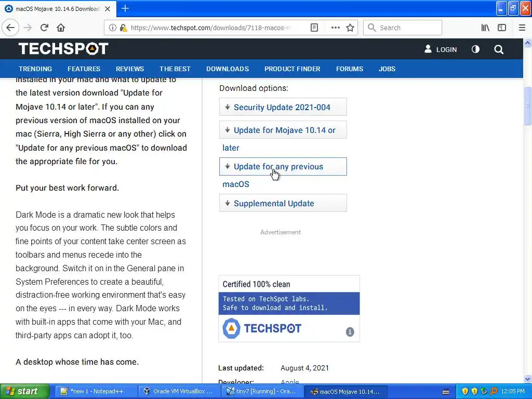Open JOBS navigation item
Viewport: 532px width, 399px height.
(387, 69)
